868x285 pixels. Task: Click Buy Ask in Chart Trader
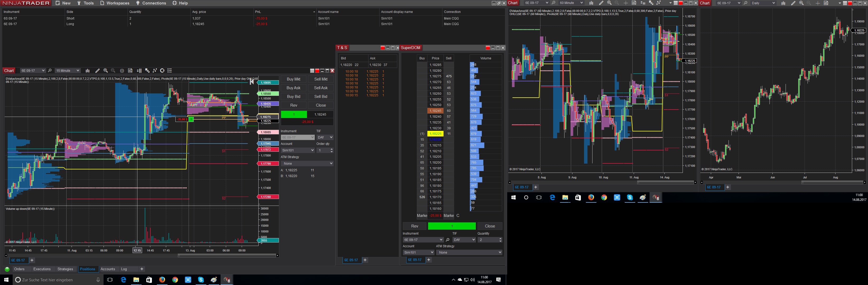click(x=293, y=88)
